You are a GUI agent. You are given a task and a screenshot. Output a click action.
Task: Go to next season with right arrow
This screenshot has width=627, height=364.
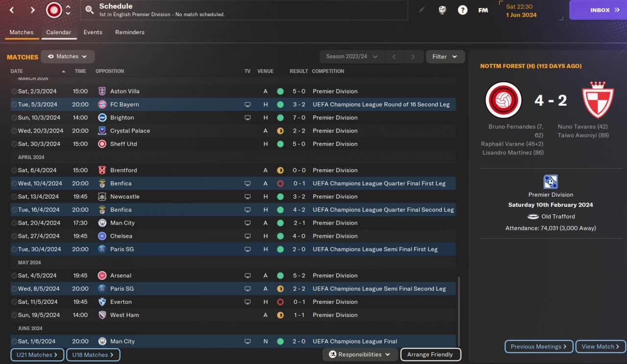(413, 57)
